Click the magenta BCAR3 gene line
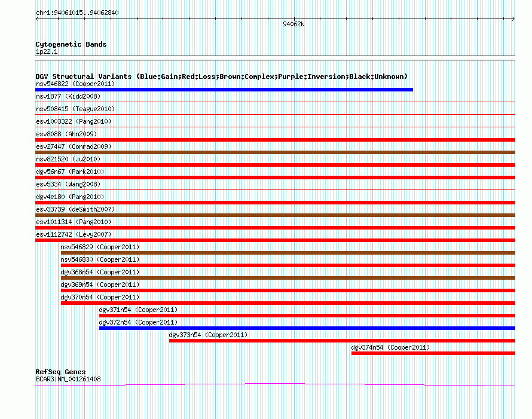532x419 pixels. pos(275,384)
